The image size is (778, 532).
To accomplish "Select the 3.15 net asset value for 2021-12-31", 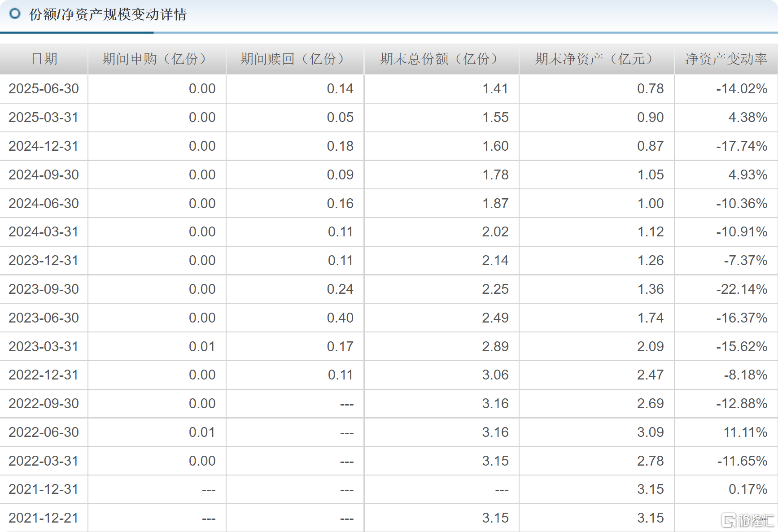I will point(652,489).
